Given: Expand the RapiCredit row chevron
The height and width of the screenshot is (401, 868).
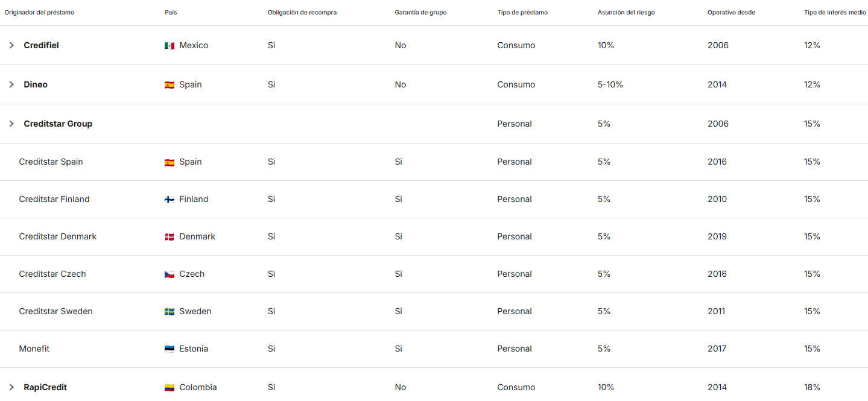Looking at the screenshot, I should click(x=11, y=387).
